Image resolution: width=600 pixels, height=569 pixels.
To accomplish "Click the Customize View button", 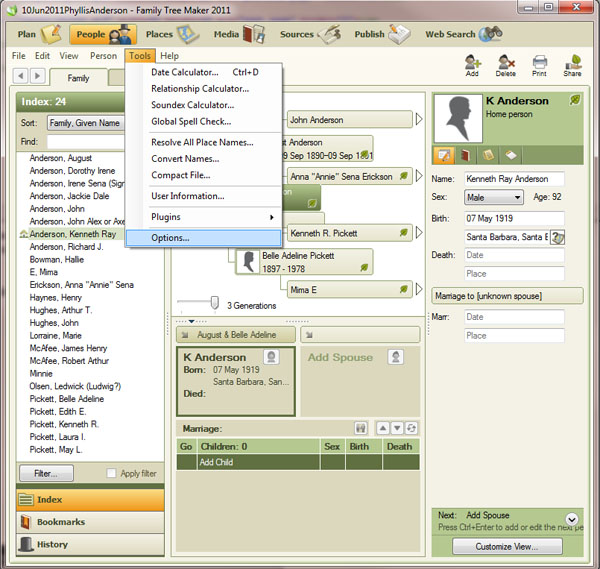I will tap(507, 546).
